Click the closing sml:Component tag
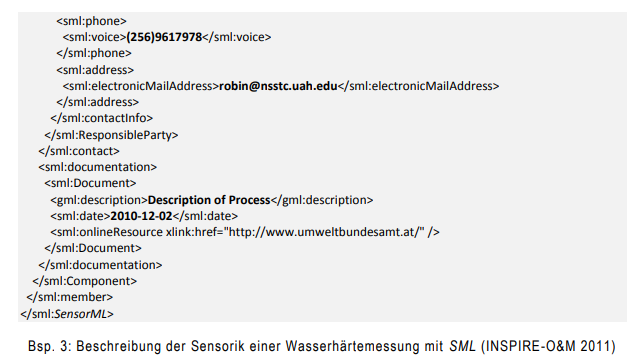 [85, 281]
